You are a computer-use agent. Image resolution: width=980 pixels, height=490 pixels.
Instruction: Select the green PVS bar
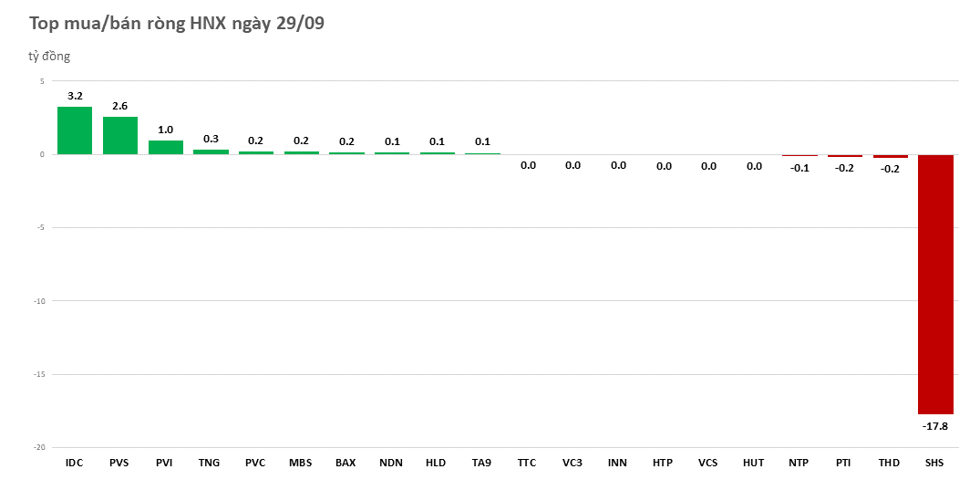point(120,135)
